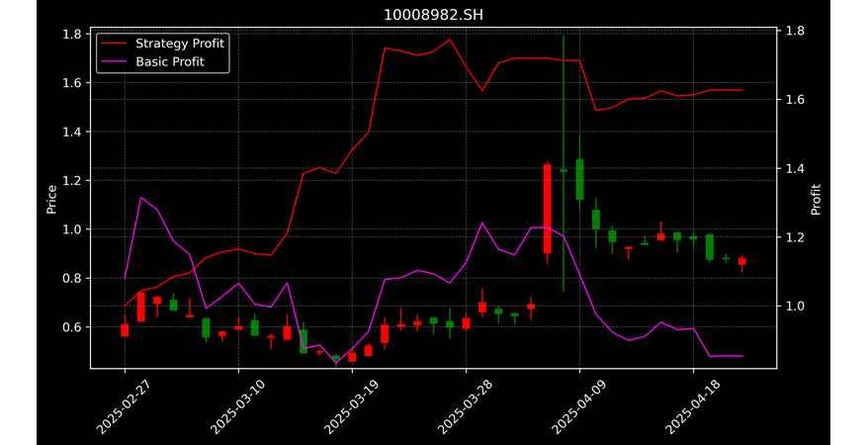Click the left Price axis tick 1.0

pyautogui.click(x=72, y=229)
